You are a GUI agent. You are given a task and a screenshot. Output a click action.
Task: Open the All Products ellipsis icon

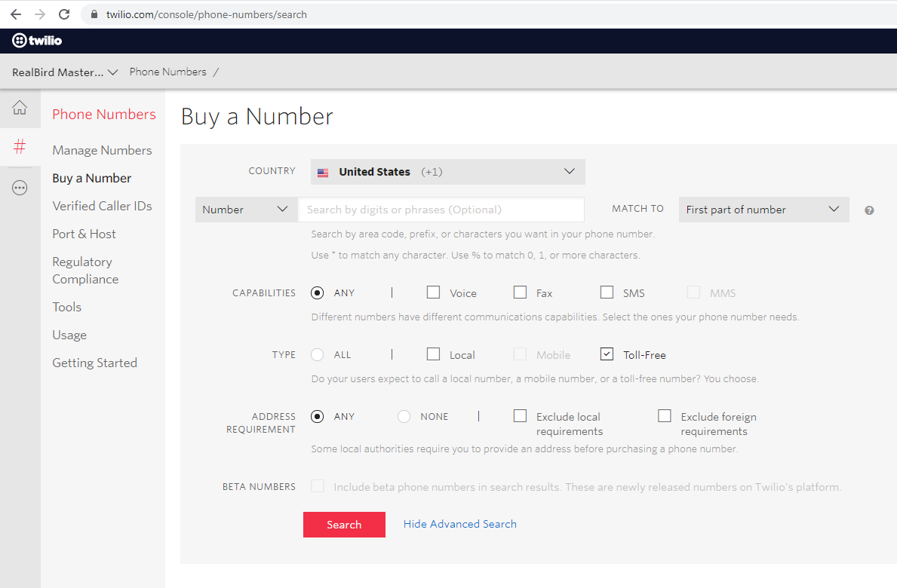(x=20, y=188)
